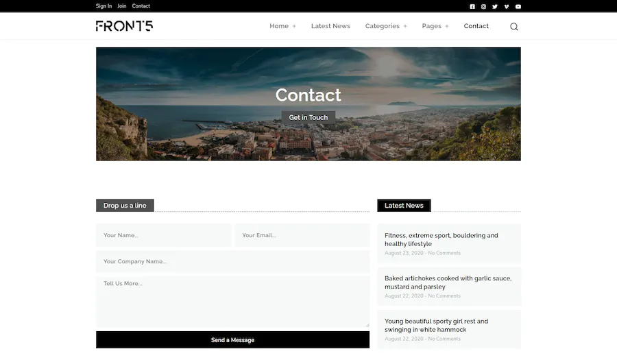Open the Twitter social icon
617x364 pixels.
[x=495, y=6]
